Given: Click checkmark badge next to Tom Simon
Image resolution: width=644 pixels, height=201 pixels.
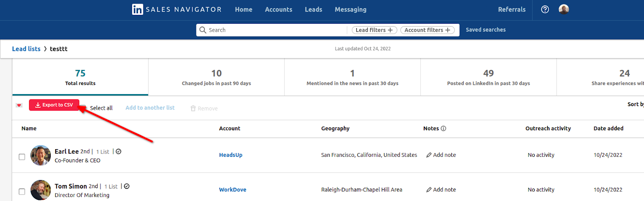Looking at the screenshot, I should (127, 186).
